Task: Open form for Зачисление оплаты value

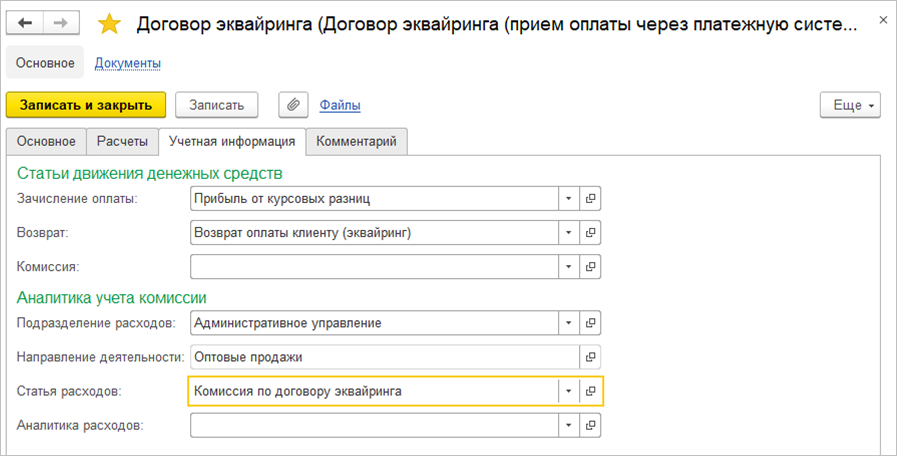Action: 590,199
